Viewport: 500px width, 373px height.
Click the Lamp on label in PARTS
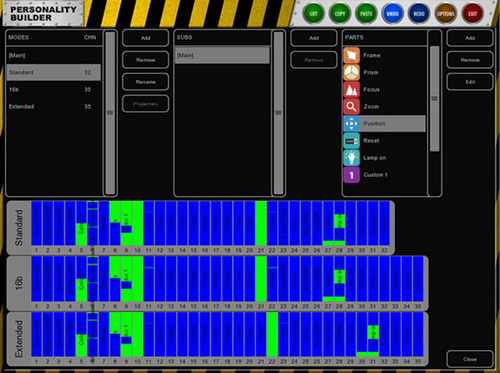click(x=375, y=158)
